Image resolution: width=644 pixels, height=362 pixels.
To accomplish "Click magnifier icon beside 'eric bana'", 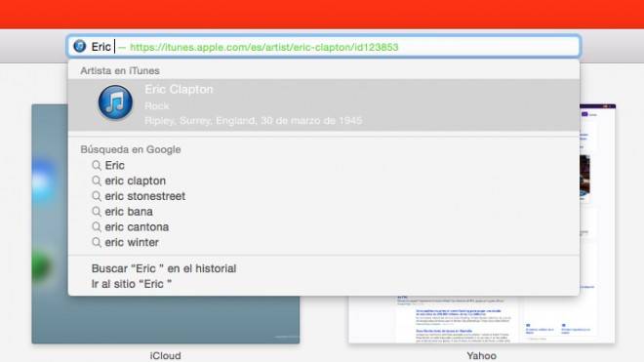I will 97,212.
